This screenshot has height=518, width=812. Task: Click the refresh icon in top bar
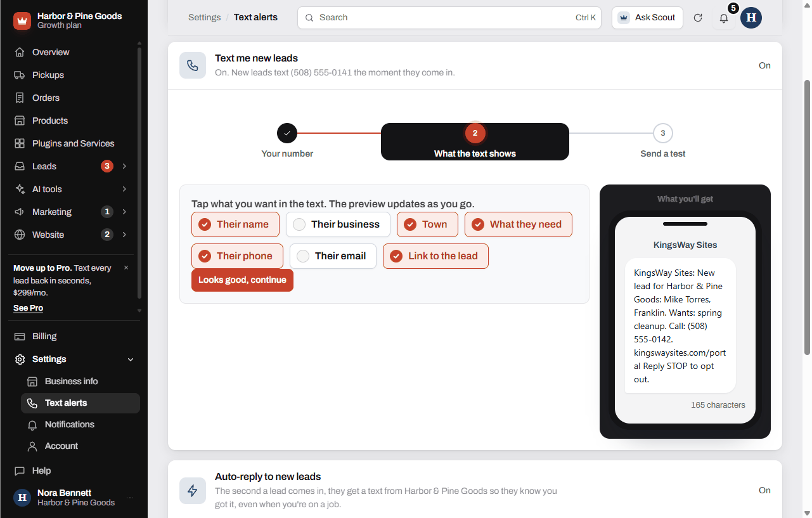(x=698, y=18)
